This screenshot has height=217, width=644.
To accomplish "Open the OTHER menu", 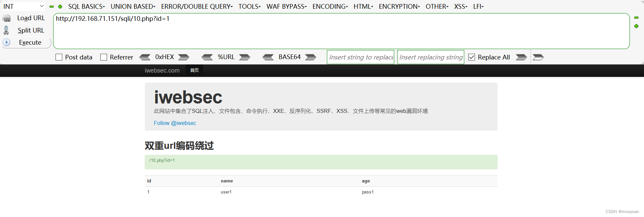I will 437,6.
